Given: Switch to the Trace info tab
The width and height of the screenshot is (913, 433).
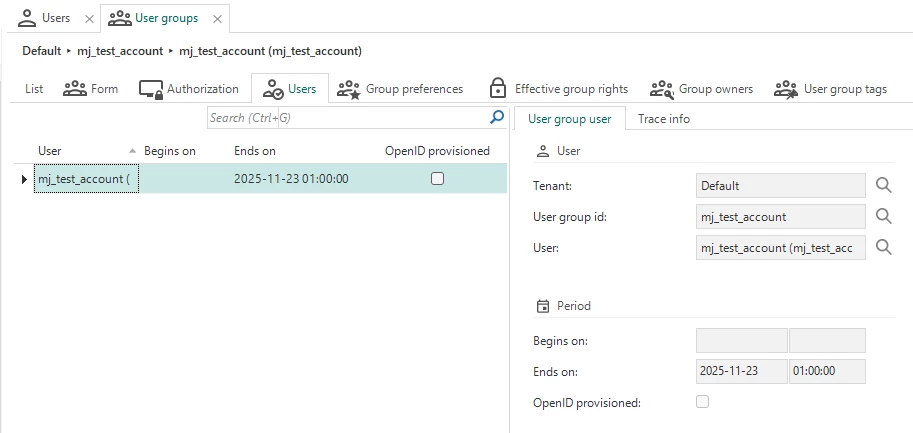Looking at the screenshot, I should [664, 119].
